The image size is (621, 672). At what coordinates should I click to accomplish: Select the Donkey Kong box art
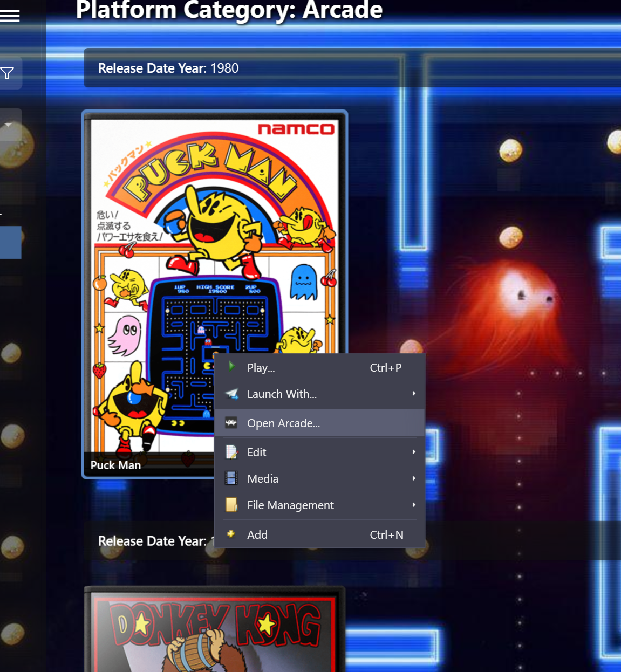pyautogui.click(x=214, y=629)
